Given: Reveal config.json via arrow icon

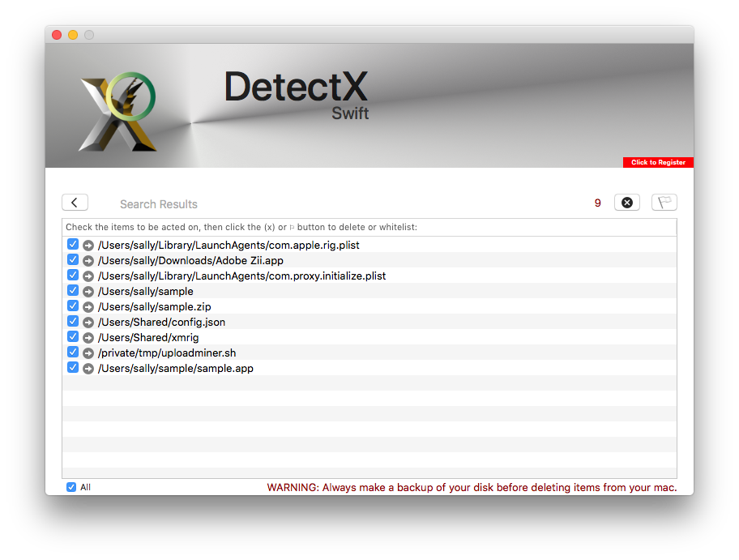Looking at the screenshot, I should click(x=88, y=323).
